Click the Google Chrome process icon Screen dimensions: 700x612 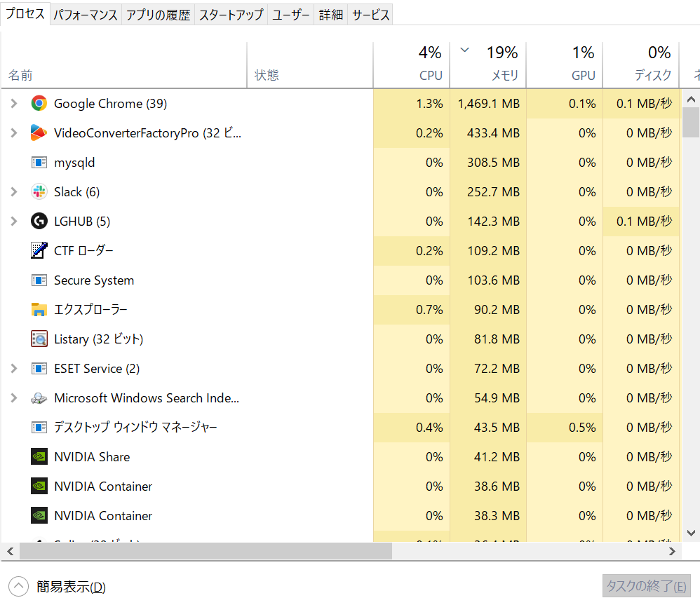39,104
